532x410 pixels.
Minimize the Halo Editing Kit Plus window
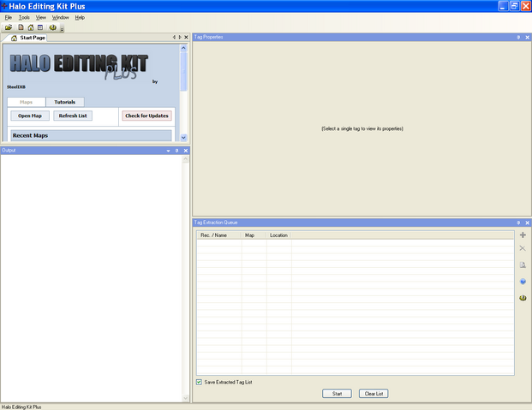click(503, 6)
